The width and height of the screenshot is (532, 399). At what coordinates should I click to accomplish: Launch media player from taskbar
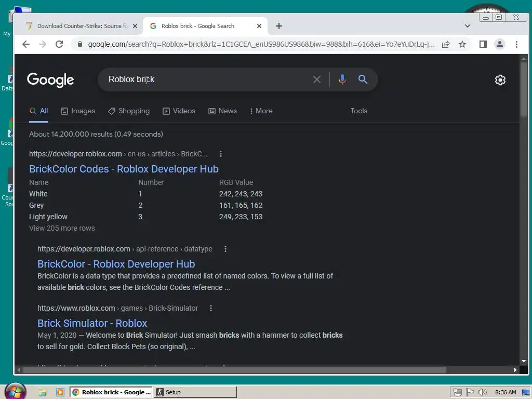[x=60, y=392]
